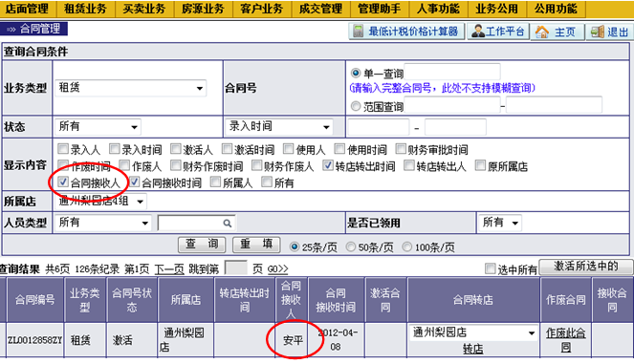Check the 所有 display content checkbox
The height and width of the screenshot is (364, 634).
point(267,182)
